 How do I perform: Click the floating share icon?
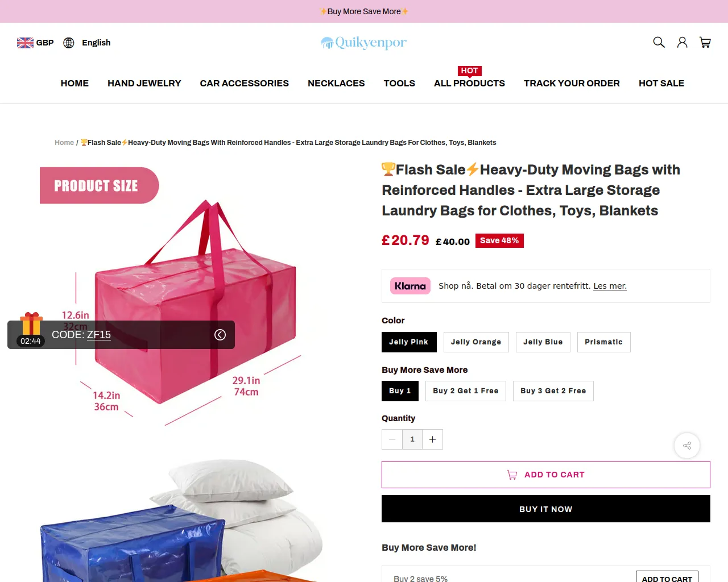687,446
